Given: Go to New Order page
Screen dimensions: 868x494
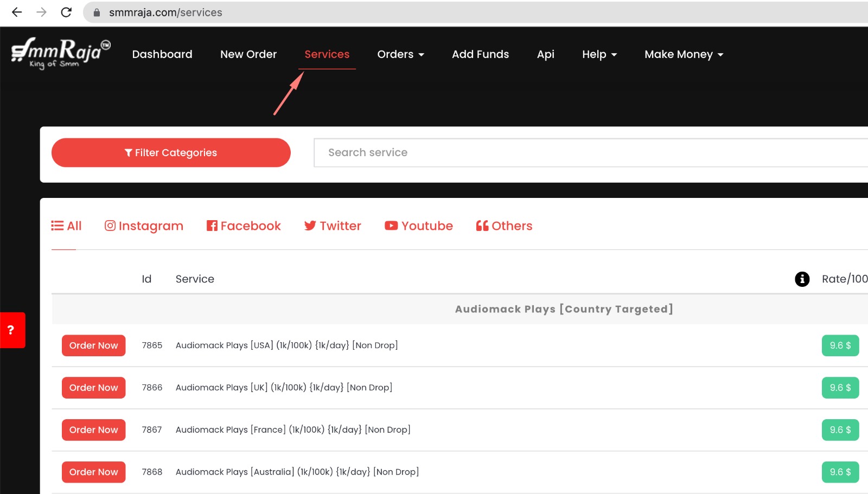Looking at the screenshot, I should pos(248,54).
